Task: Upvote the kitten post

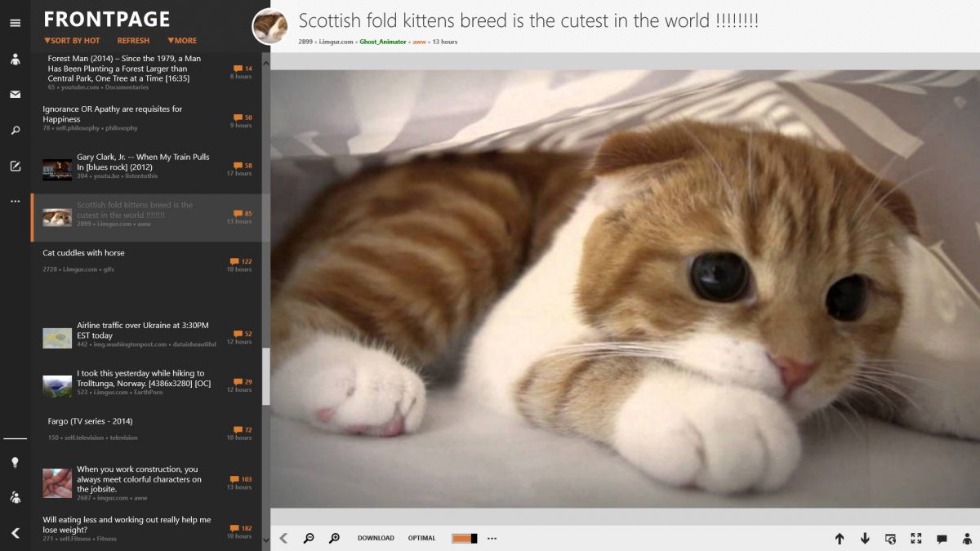Action: [x=840, y=539]
